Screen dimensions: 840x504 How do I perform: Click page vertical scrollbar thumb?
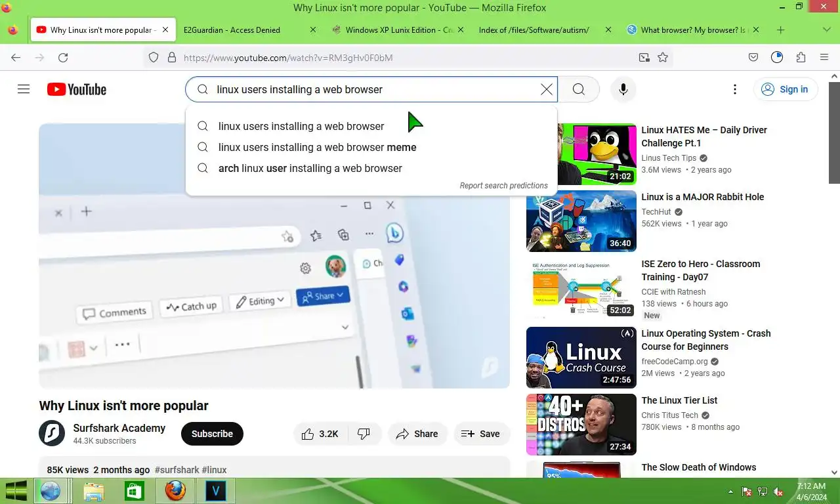pyautogui.click(x=834, y=133)
